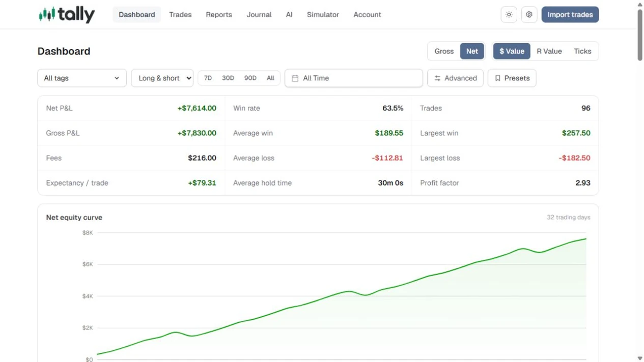Screen dimensions: 644x362
Task: Open the Dashboard tab
Action: tap(137, 15)
